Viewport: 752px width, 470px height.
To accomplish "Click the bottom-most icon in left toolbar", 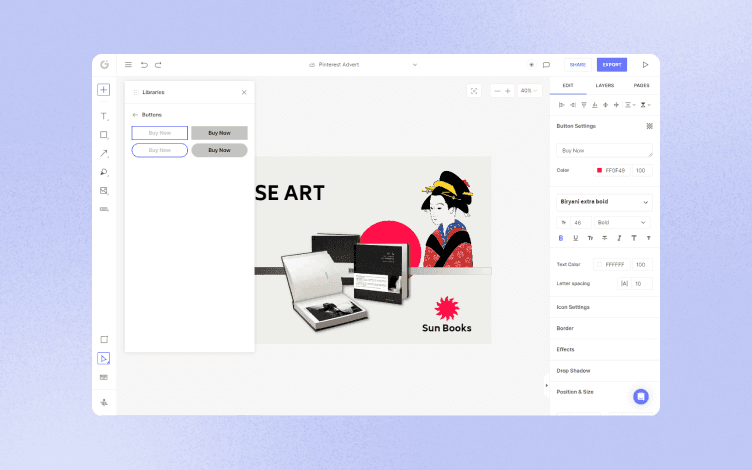I will click(x=104, y=402).
